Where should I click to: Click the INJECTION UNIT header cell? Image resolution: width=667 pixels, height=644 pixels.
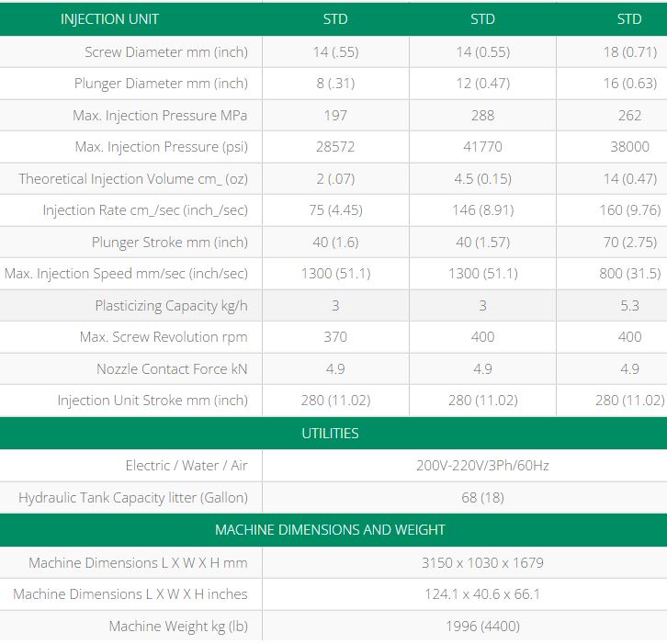coord(109,19)
